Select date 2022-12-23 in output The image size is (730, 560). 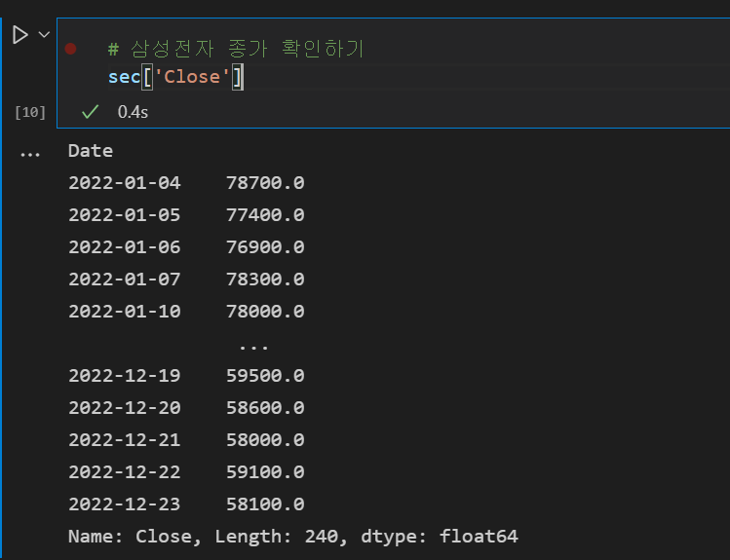[125, 504]
